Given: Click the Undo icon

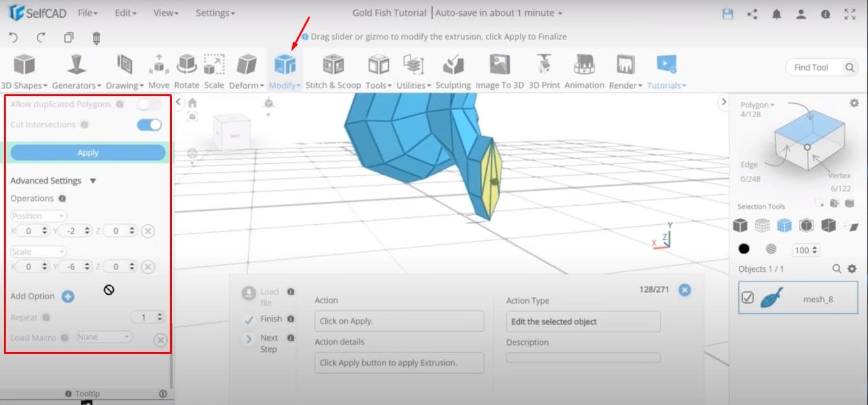Looking at the screenshot, I should pos(13,38).
